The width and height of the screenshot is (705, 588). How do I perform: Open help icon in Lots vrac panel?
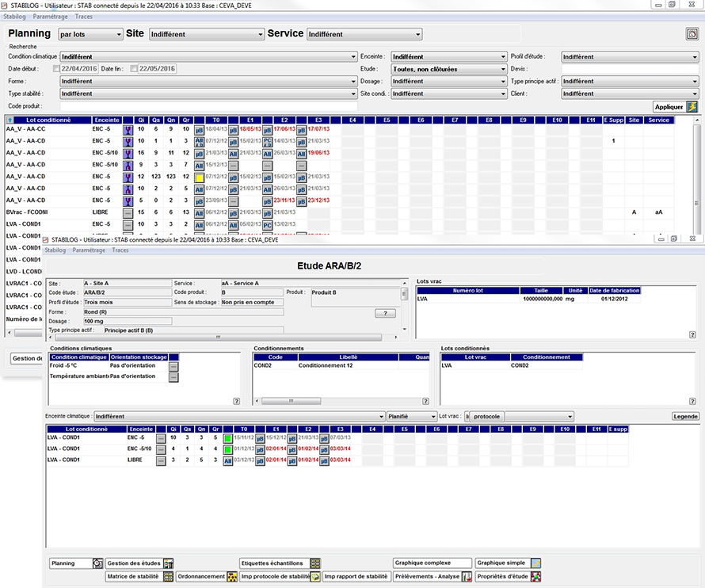(692, 334)
